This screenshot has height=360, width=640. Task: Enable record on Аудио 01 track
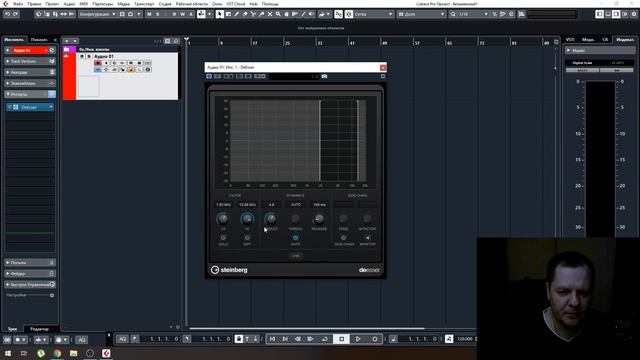98,63
